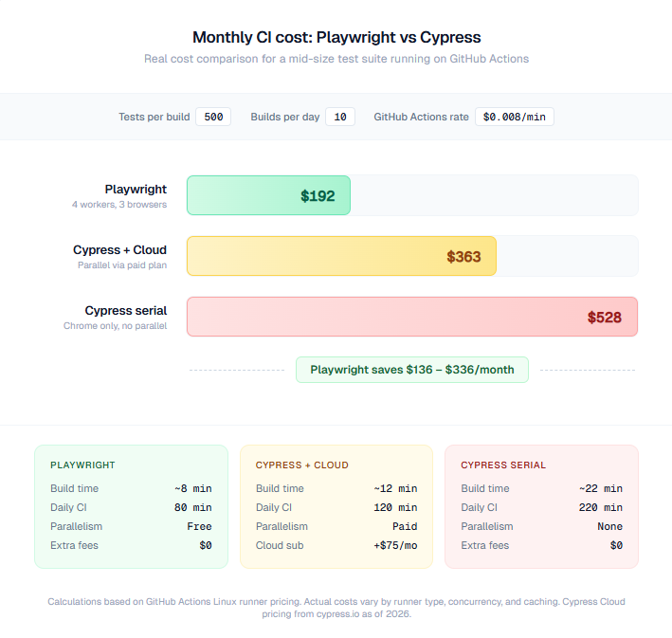Screen dimensions: 672x638
Task: Click the 'Parallel via paid plan' caption
Action: (122, 265)
